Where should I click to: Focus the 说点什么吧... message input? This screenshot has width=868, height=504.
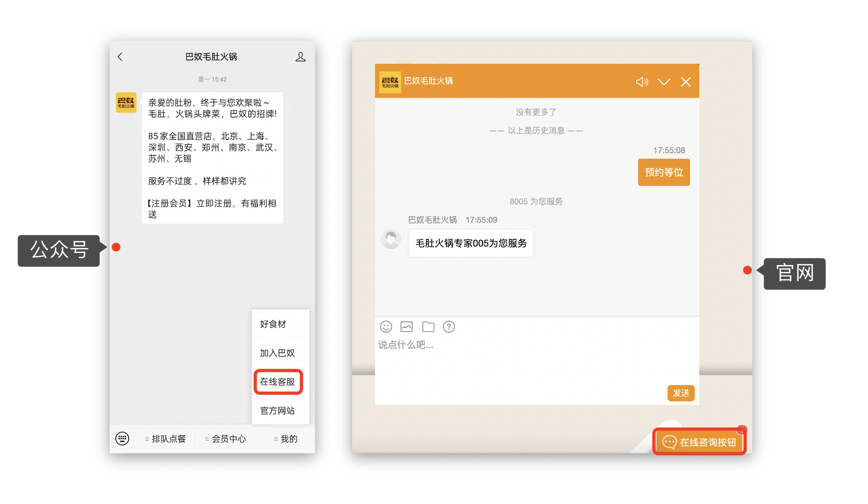point(537,360)
